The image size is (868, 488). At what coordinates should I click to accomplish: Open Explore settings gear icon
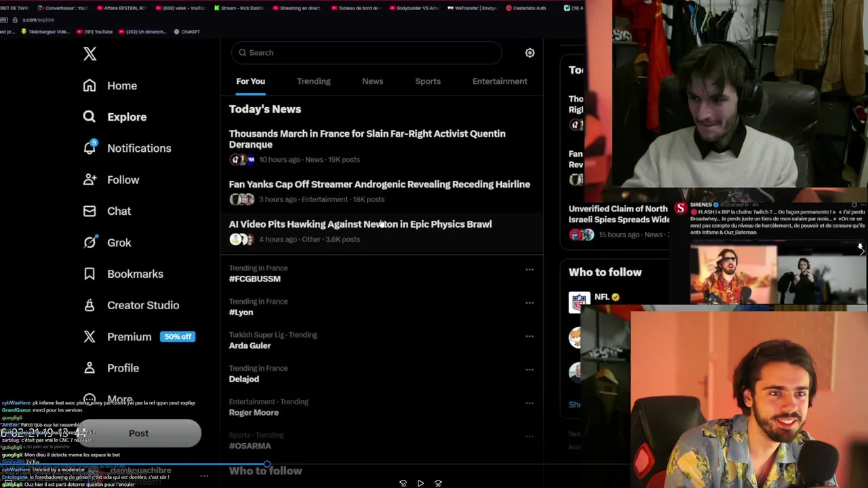(530, 53)
